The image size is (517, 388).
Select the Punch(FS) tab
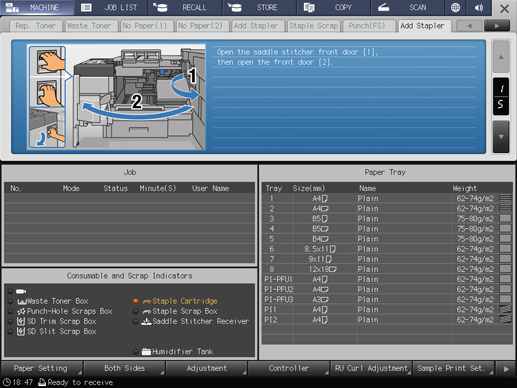(x=369, y=26)
